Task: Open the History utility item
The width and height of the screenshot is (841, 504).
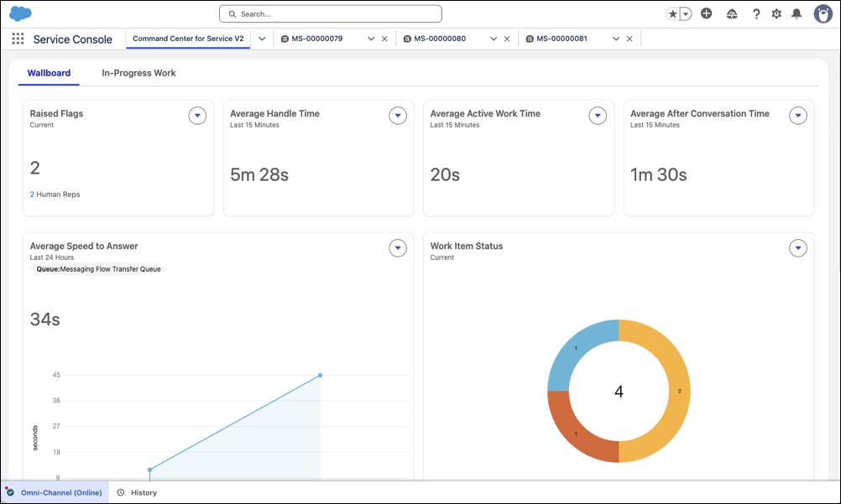Action: click(138, 492)
